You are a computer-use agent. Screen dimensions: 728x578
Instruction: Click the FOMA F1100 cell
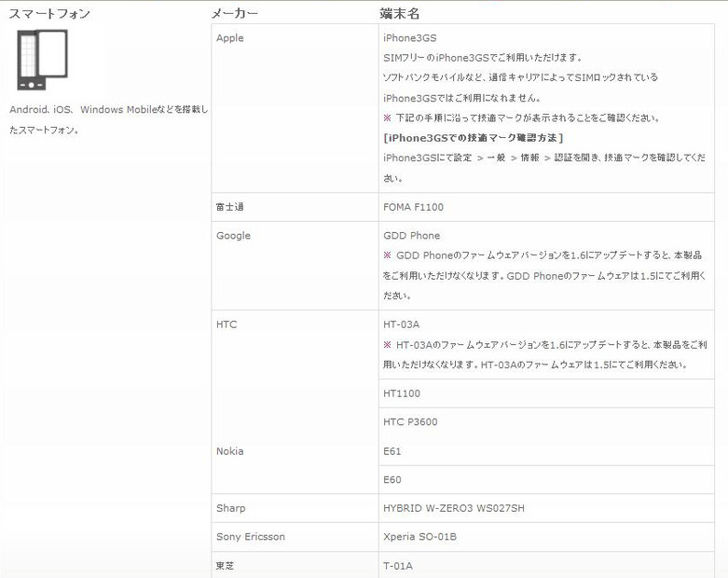546,207
